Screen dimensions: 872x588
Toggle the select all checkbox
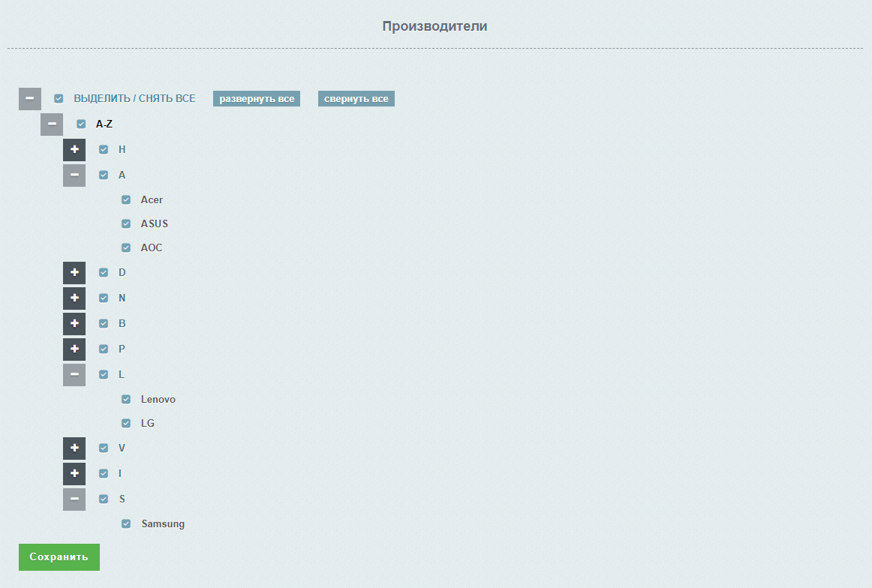[59, 99]
